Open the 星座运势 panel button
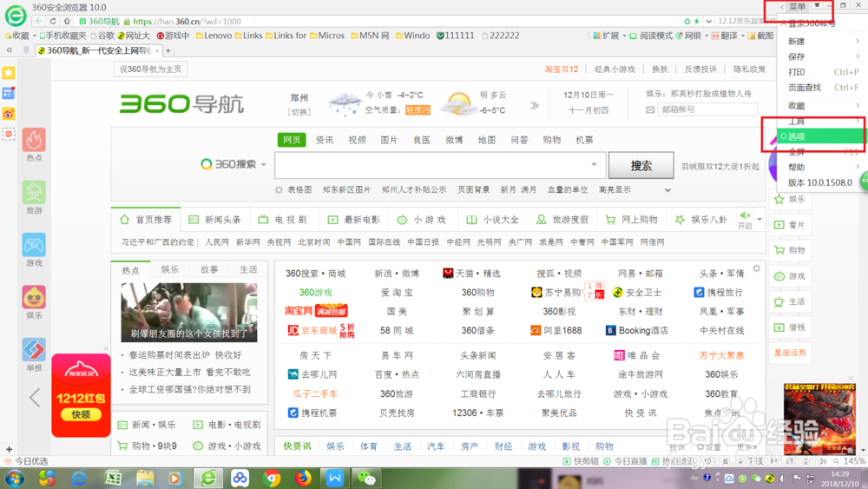Viewport: 868px width, 489px height. (790, 353)
